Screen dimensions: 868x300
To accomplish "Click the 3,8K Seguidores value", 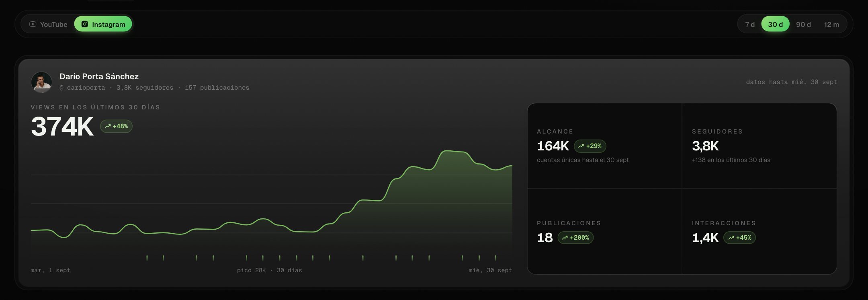I will point(705,146).
